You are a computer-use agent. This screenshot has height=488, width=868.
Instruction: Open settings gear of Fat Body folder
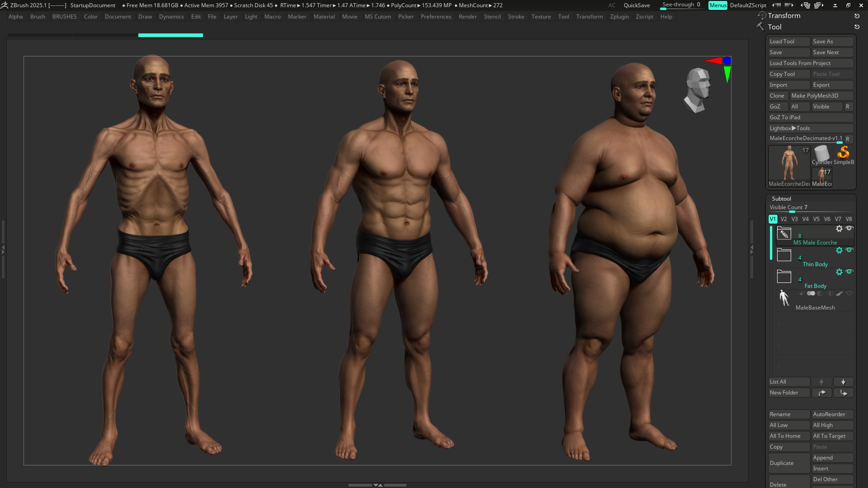[x=839, y=272]
